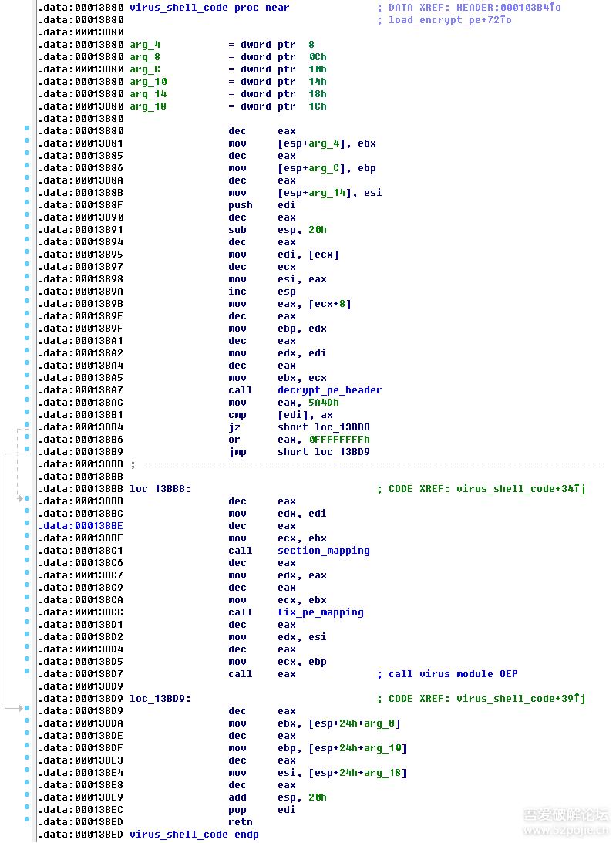
Task: Click 'inc esp' instruction
Action: tap(262, 292)
